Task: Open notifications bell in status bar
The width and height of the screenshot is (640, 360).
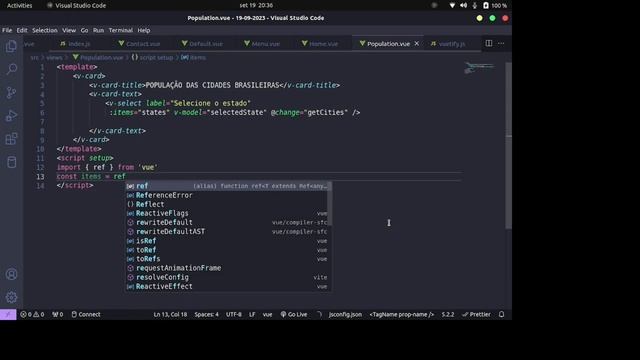Action: click(502, 314)
